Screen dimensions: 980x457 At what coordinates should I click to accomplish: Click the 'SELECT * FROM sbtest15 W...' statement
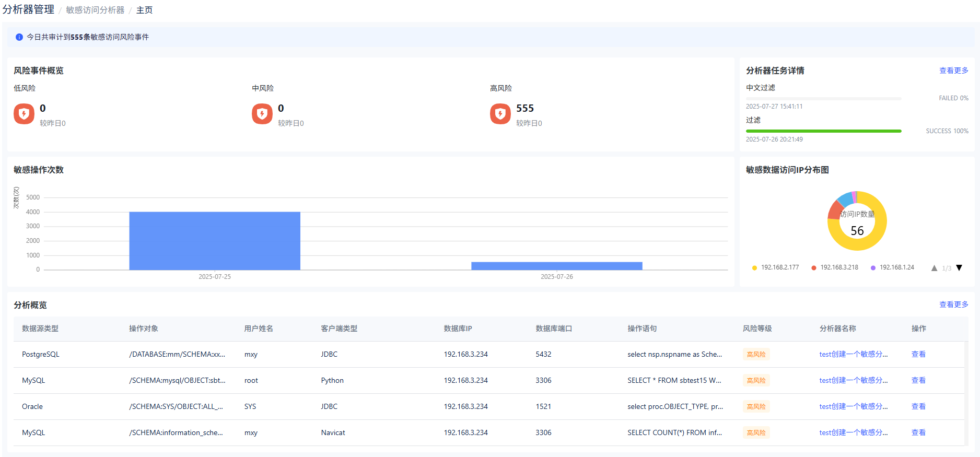tap(674, 380)
